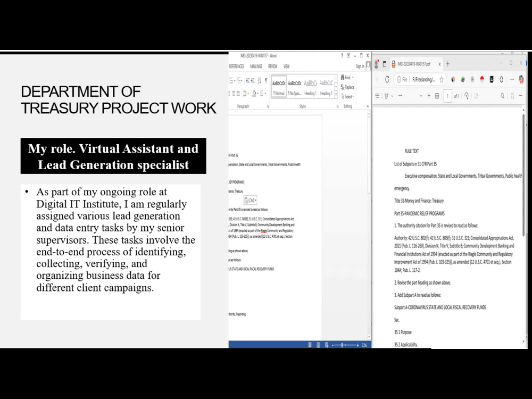Screen dimensions: 532x399
Task: Adjust the Word zoom slider
Action: pyautogui.click(x=342, y=345)
